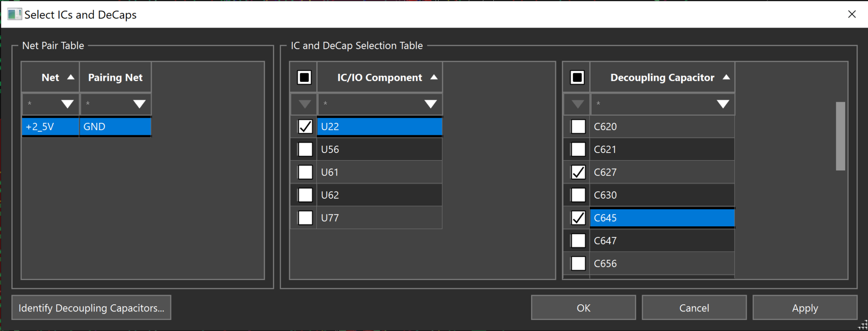Viewport: 868px width, 331px height.
Task: Select the +2_5V and GND net pair row
Action: coord(85,126)
